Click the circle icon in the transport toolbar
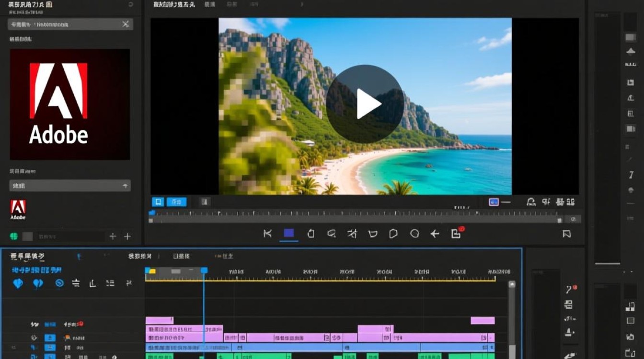This screenshot has width=644, height=359. (x=414, y=234)
